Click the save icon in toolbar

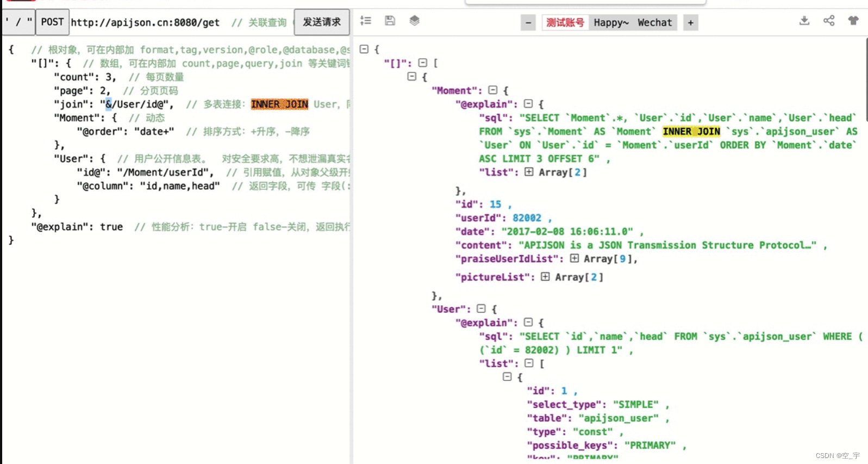tap(390, 21)
